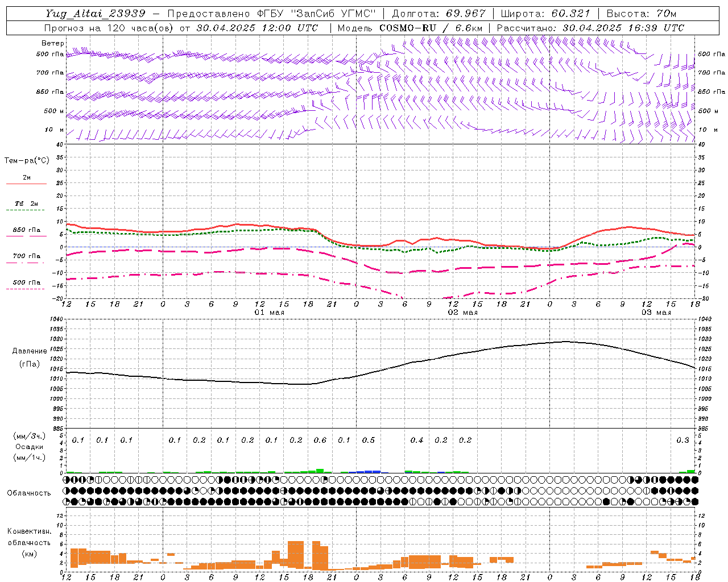The height and width of the screenshot is (582, 728).
Task: Click the (мм/3ч.) precipitation unit label
Action: [30, 436]
